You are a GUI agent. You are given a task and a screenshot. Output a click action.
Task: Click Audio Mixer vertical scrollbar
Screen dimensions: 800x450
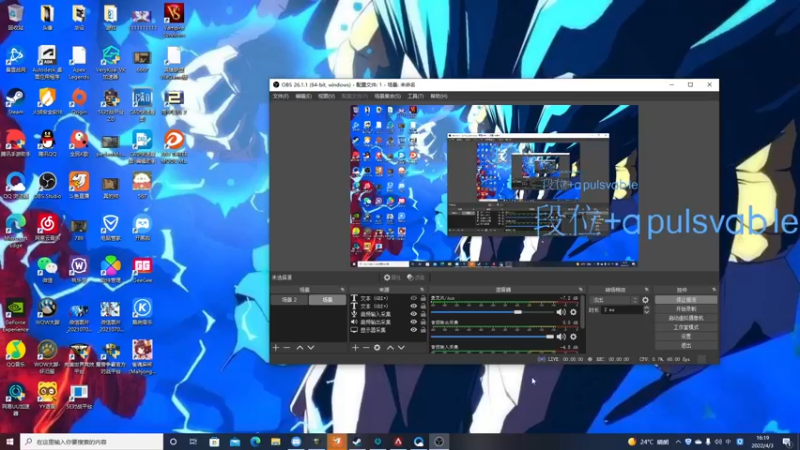[582, 311]
